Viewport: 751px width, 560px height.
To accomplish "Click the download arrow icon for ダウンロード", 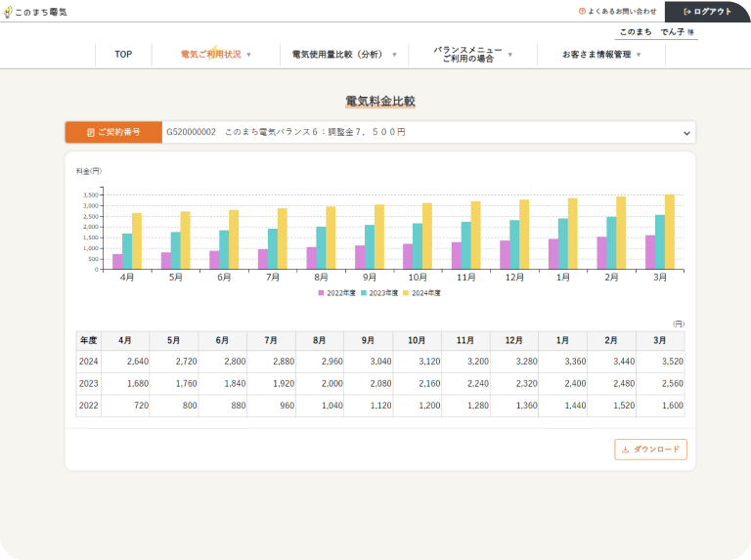I will point(625,450).
